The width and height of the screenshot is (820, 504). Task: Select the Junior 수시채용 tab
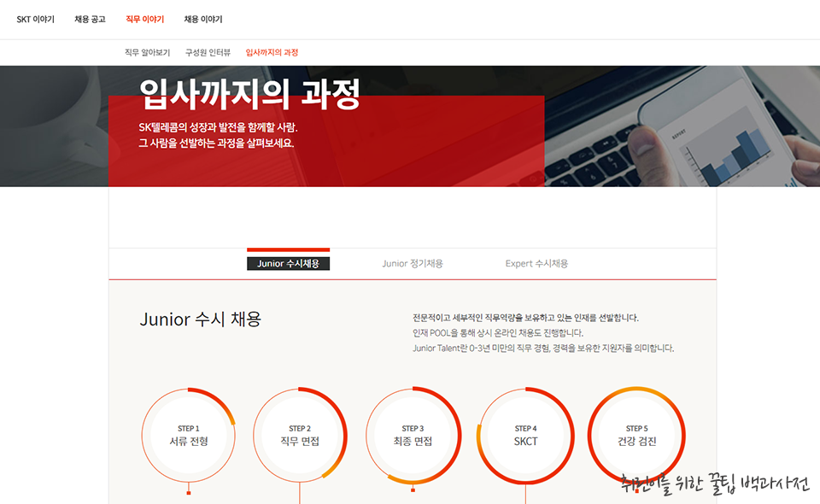288,263
